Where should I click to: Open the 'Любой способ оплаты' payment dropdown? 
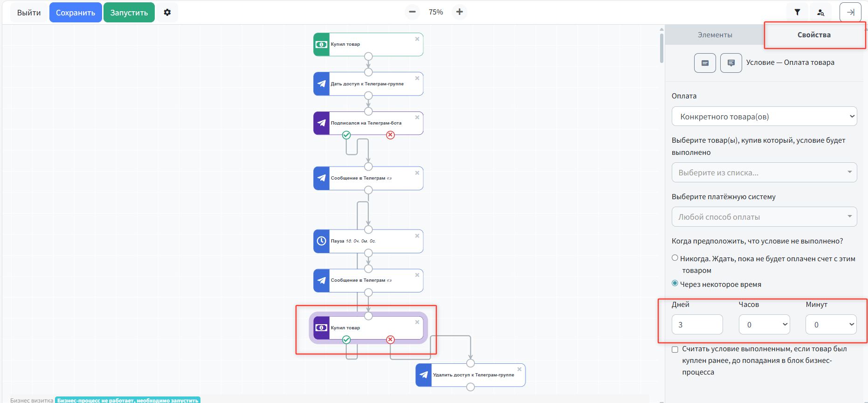point(764,217)
